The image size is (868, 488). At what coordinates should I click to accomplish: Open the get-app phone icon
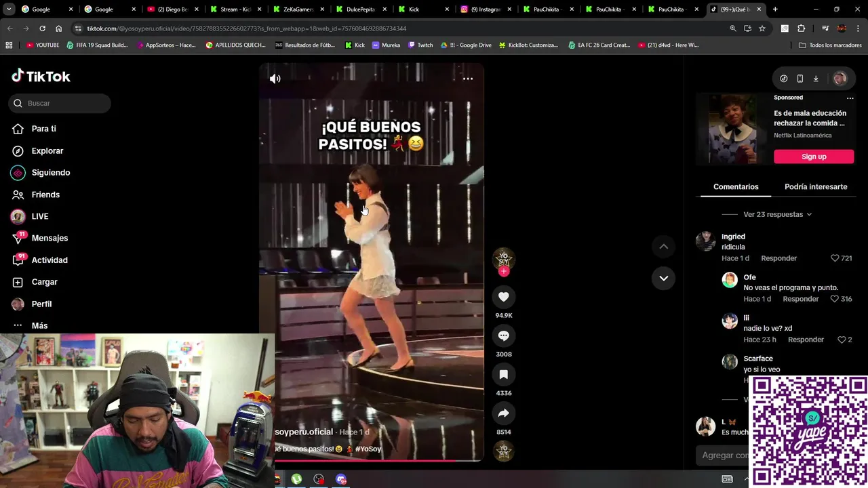[x=800, y=79]
